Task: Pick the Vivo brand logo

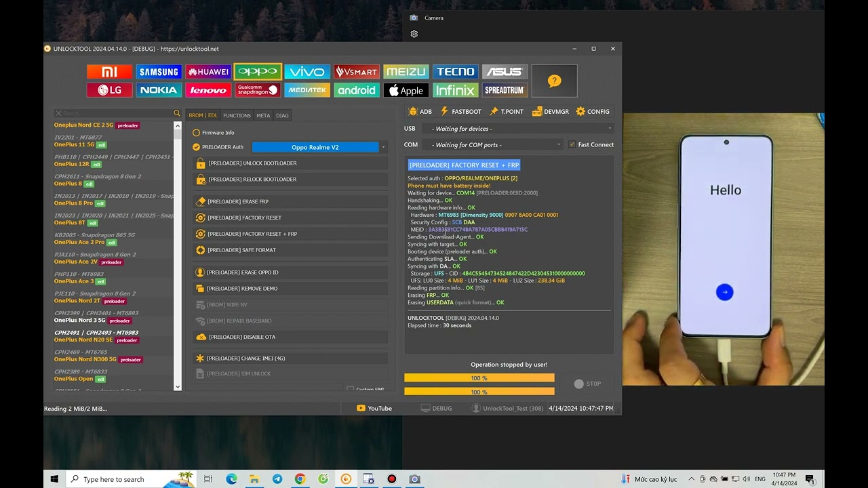Action: [x=307, y=72]
